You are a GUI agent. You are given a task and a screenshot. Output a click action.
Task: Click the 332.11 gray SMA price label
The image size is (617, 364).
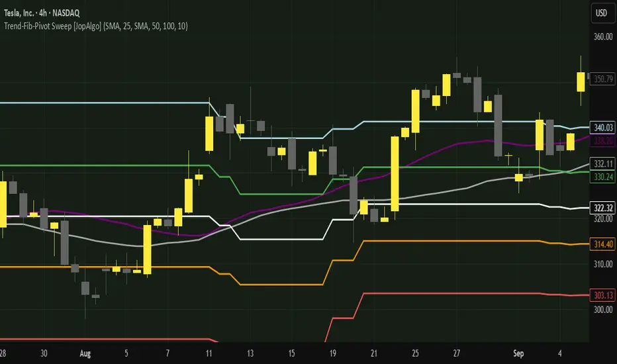click(603, 163)
